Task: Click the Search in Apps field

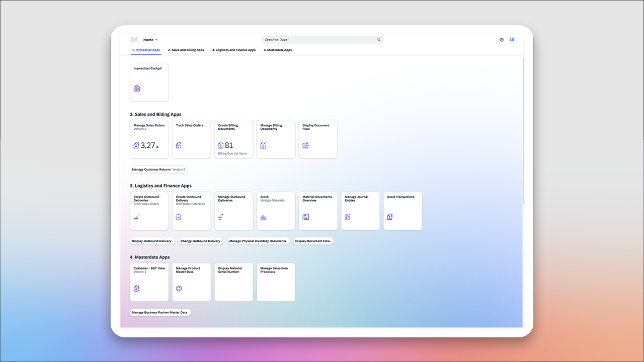Action: (323, 40)
